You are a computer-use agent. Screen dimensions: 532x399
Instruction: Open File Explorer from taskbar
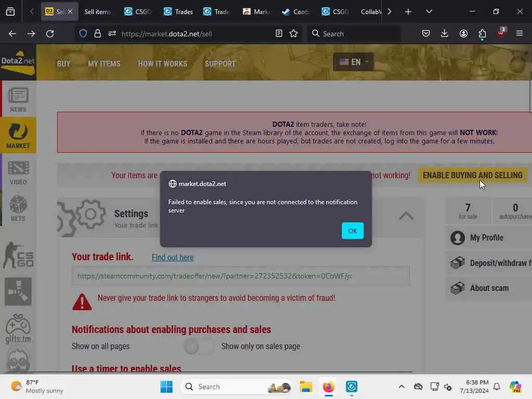pos(305,387)
